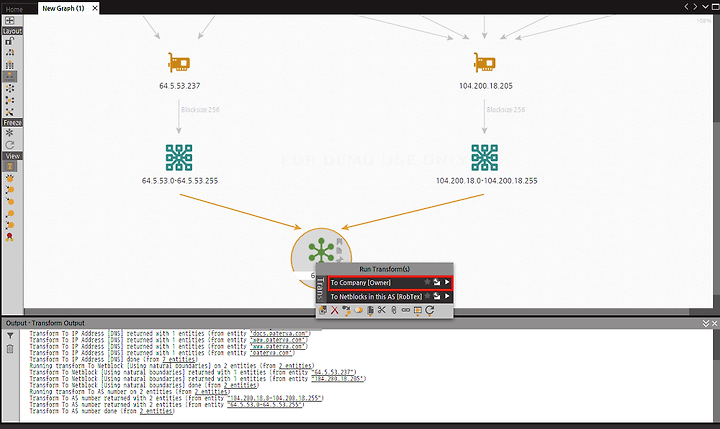Favorite the To Netblocks [RobTex] transform star
This screenshot has height=429, width=720.
tap(427, 296)
